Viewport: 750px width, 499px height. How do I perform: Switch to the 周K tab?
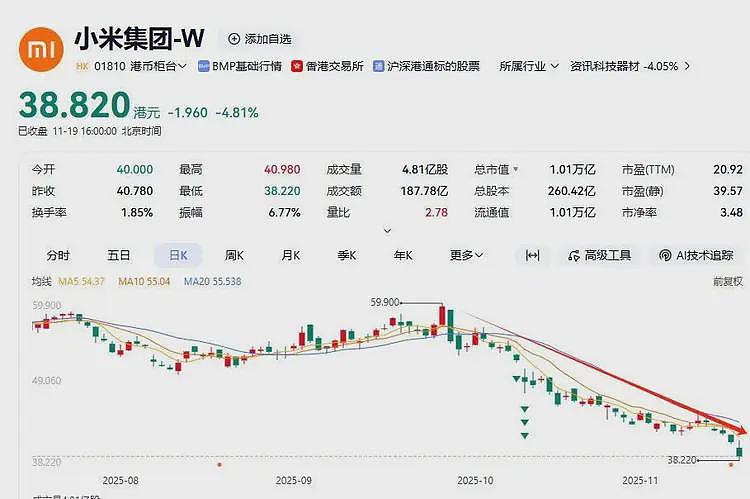click(x=234, y=255)
